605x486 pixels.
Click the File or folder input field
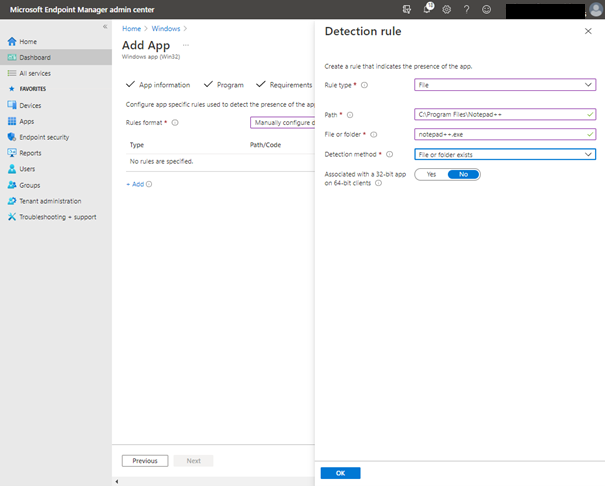pos(505,134)
